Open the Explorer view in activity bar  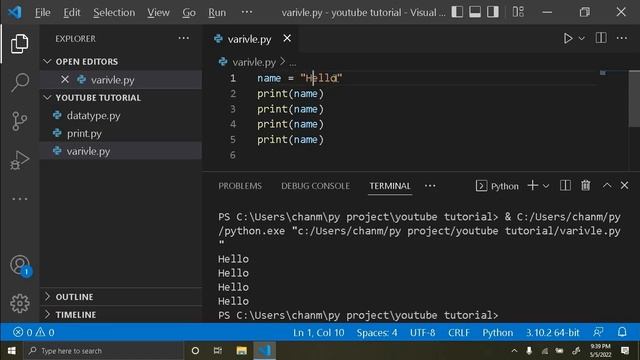pyautogui.click(x=19, y=43)
